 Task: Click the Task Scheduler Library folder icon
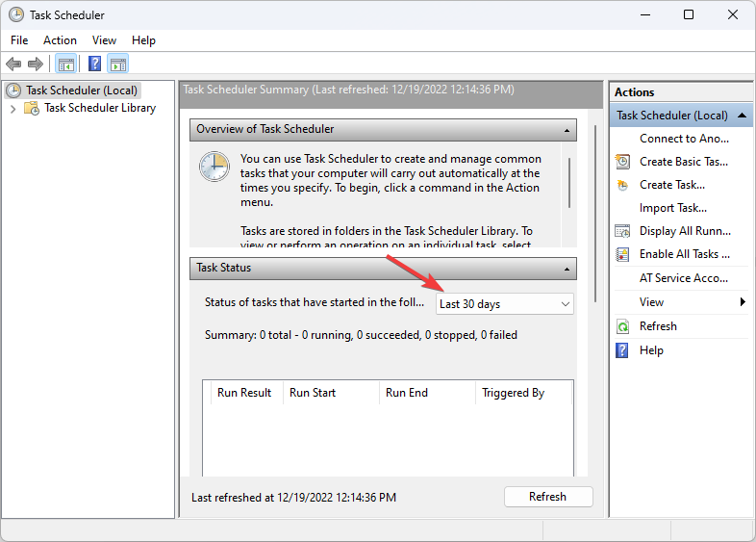pos(32,108)
